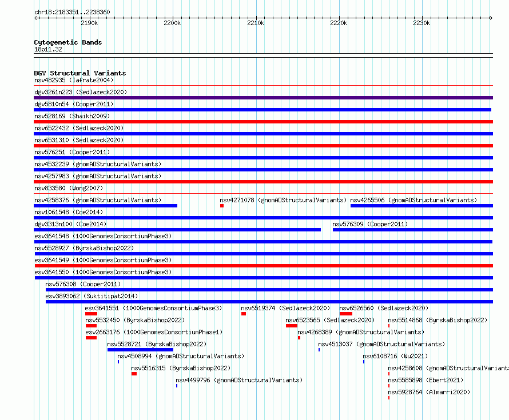Click the nsv6526560 red variant bar
Image resolution: width=509 pixels, height=420 pixels.
pyautogui.click(x=346, y=314)
